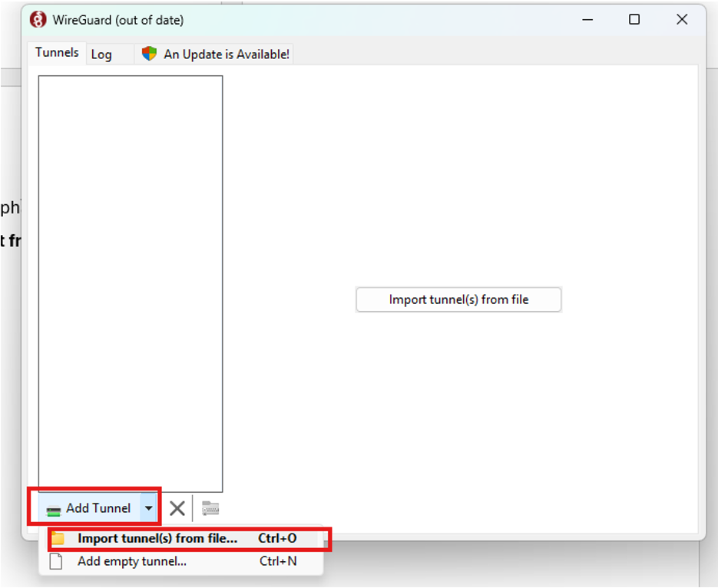The image size is (718, 588).
Task: Click the WireGuard logo in title bar
Action: tap(38, 20)
